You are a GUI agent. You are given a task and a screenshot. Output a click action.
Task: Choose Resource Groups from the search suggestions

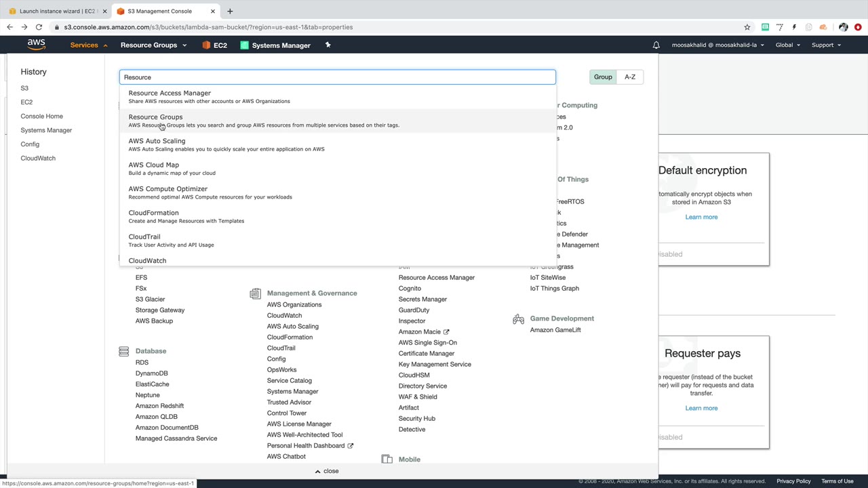point(338,121)
